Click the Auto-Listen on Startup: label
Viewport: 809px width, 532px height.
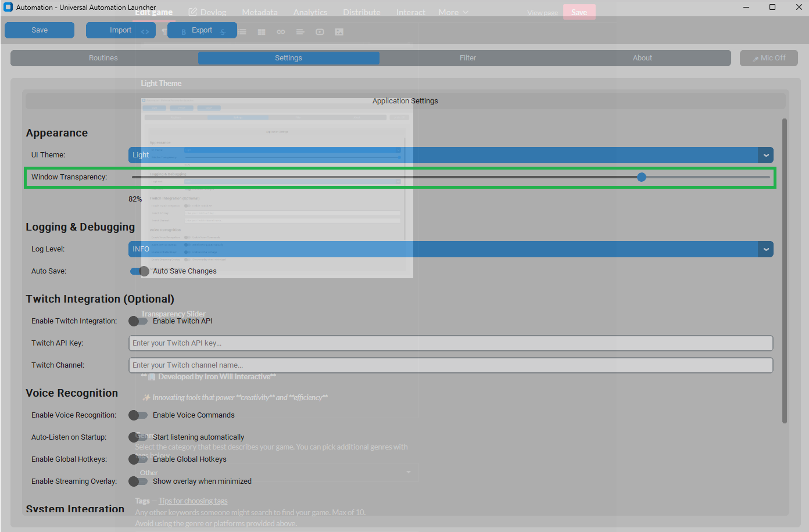point(69,437)
